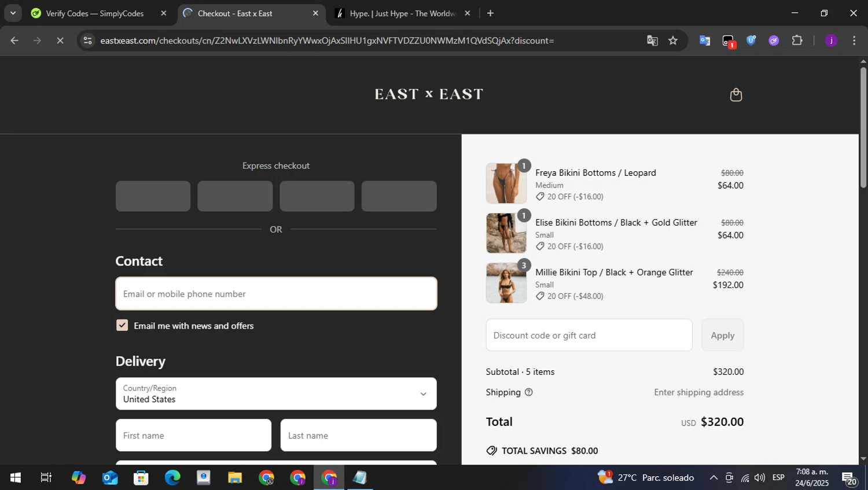Screen dimensions: 868x490
Task: Click the purple round extension icon
Action: [774, 40]
